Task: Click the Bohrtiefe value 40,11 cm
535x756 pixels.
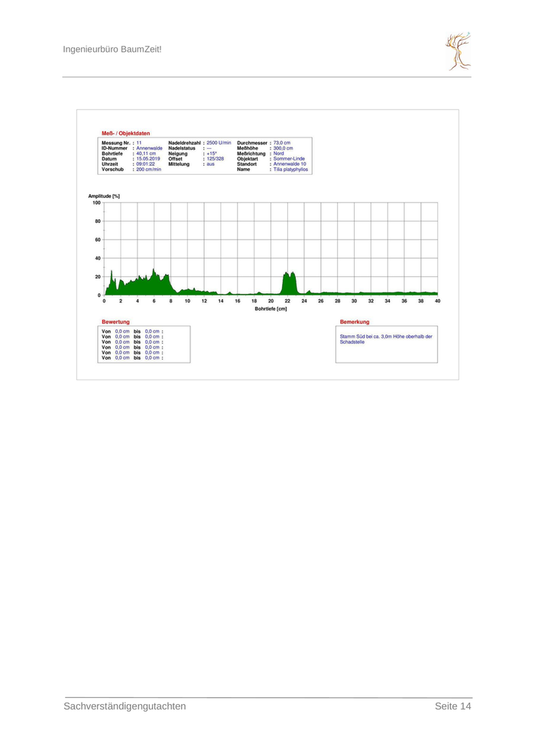Action: point(146,153)
